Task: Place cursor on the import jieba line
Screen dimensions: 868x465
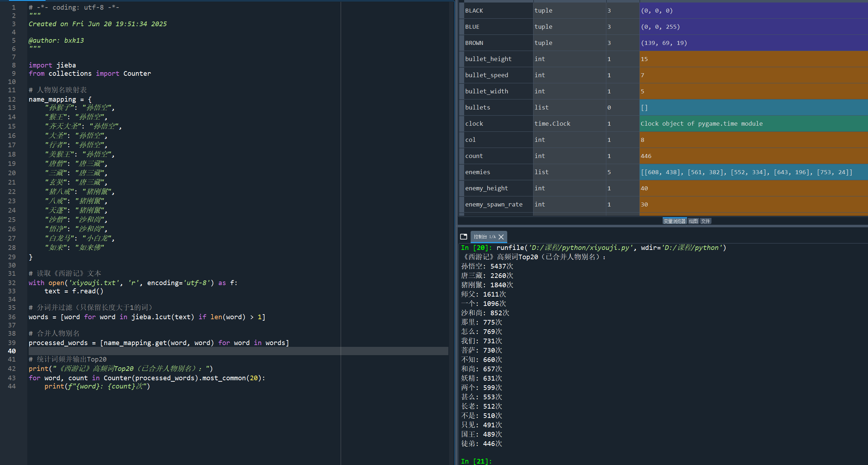Action: point(52,65)
